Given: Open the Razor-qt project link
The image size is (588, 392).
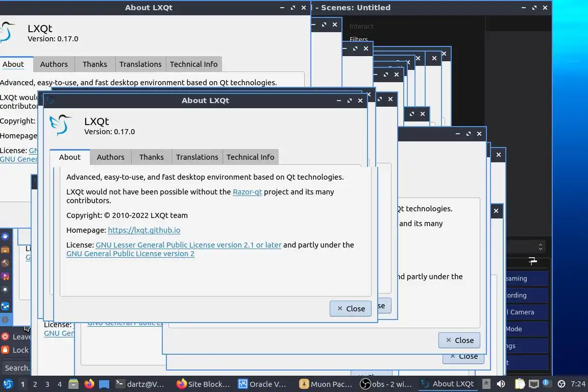Looking at the screenshot, I should click(x=248, y=192).
